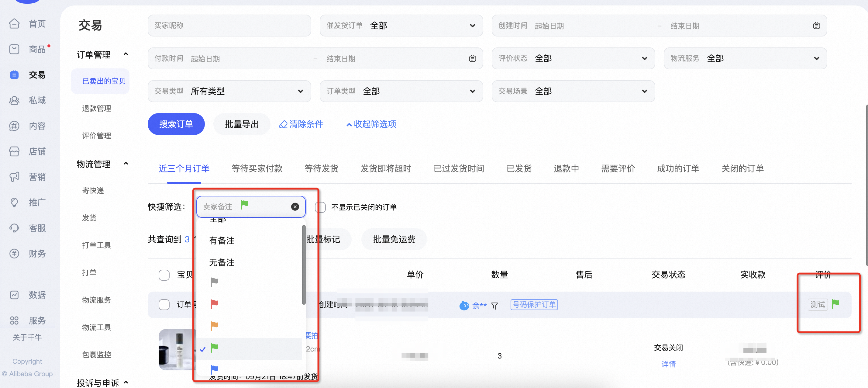Screen dimensions: 868x388
Task: Select 有备注 option in dropdown
Action: (x=222, y=241)
